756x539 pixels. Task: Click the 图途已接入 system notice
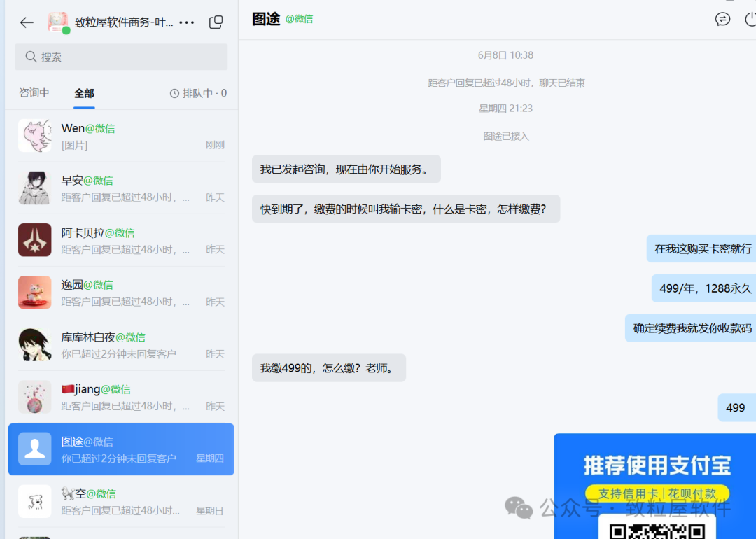tap(506, 136)
